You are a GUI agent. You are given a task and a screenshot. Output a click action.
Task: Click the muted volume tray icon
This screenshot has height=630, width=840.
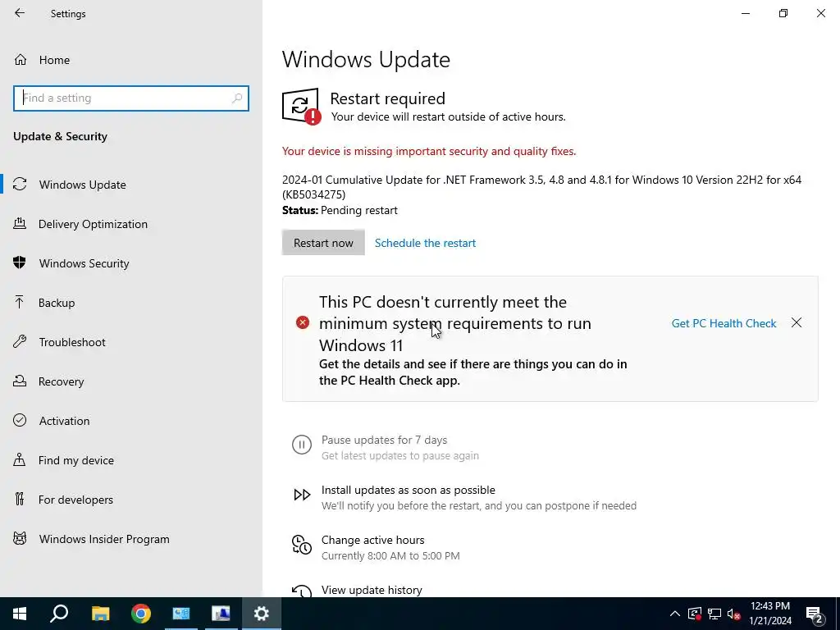pyautogui.click(x=733, y=614)
